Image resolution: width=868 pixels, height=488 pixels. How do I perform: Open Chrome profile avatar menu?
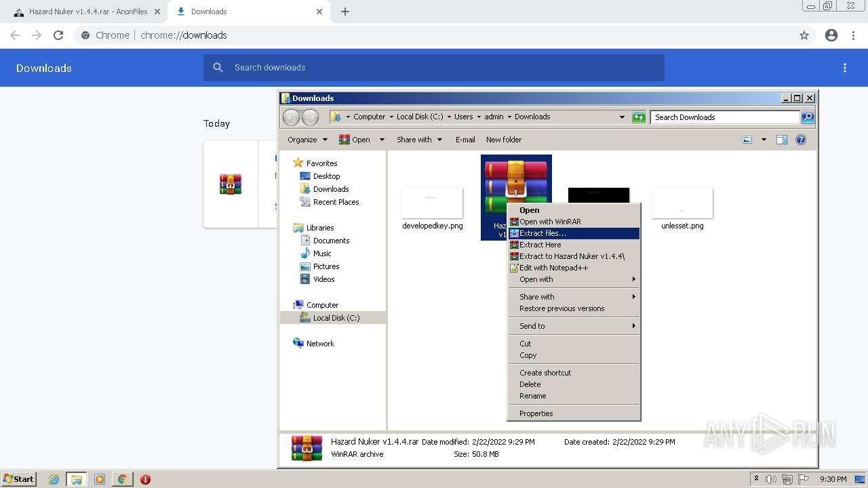(x=831, y=35)
